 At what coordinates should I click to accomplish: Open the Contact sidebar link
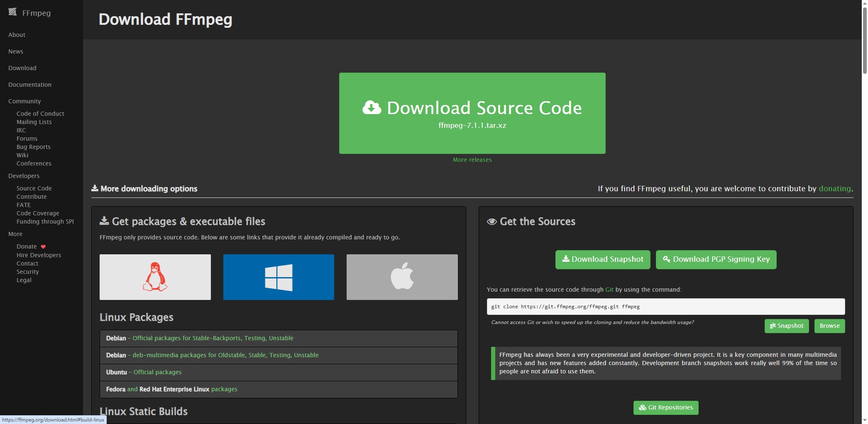(x=27, y=263)
